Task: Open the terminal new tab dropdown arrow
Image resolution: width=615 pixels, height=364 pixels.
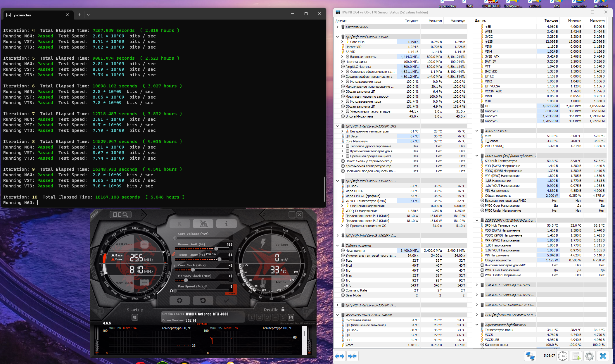Action: point(88,15)
